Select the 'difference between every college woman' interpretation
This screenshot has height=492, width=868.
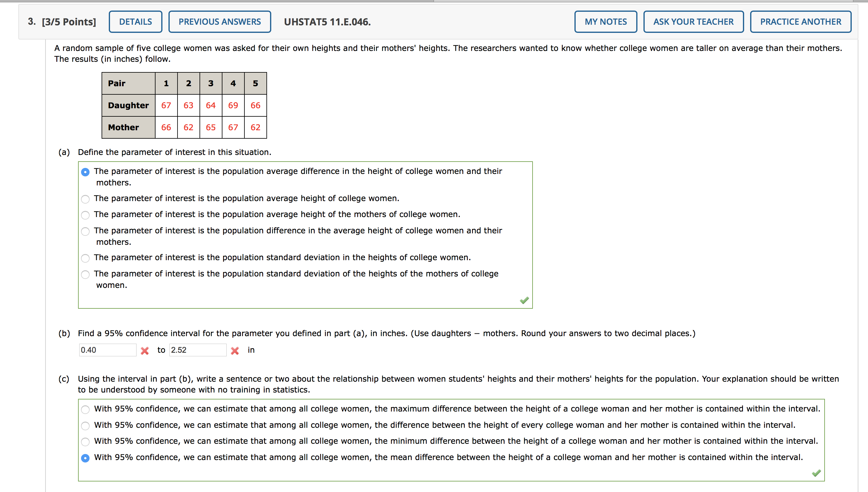coord(86,426)
